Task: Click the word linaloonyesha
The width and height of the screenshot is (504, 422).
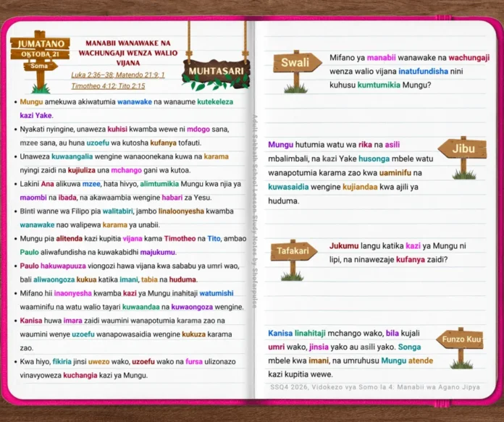Action: point(181,211)
